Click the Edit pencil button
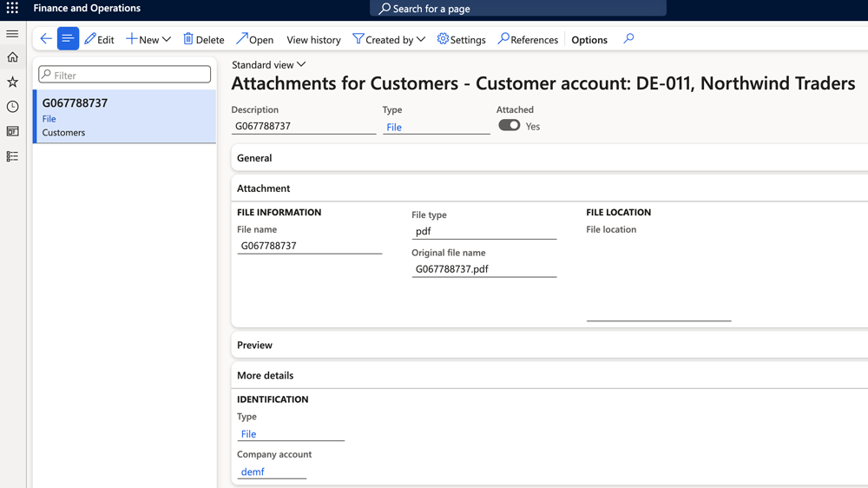 99,39
